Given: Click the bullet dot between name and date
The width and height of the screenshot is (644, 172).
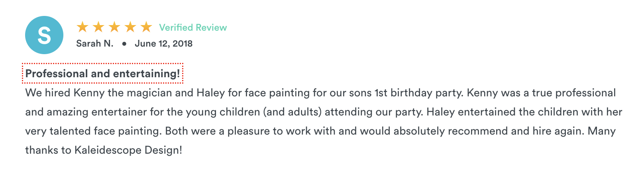Looking at the screenshot, I should pyautogui.click(x=124, y=44).
